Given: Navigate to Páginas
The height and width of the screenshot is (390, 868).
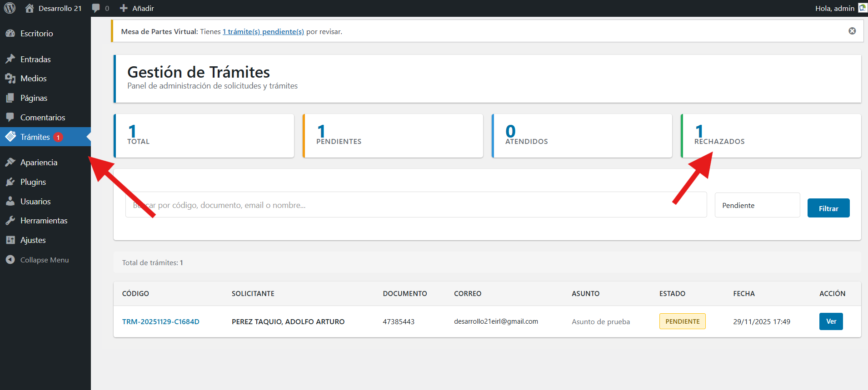Looking at the screenshot, I should click(x=34, y=98).
